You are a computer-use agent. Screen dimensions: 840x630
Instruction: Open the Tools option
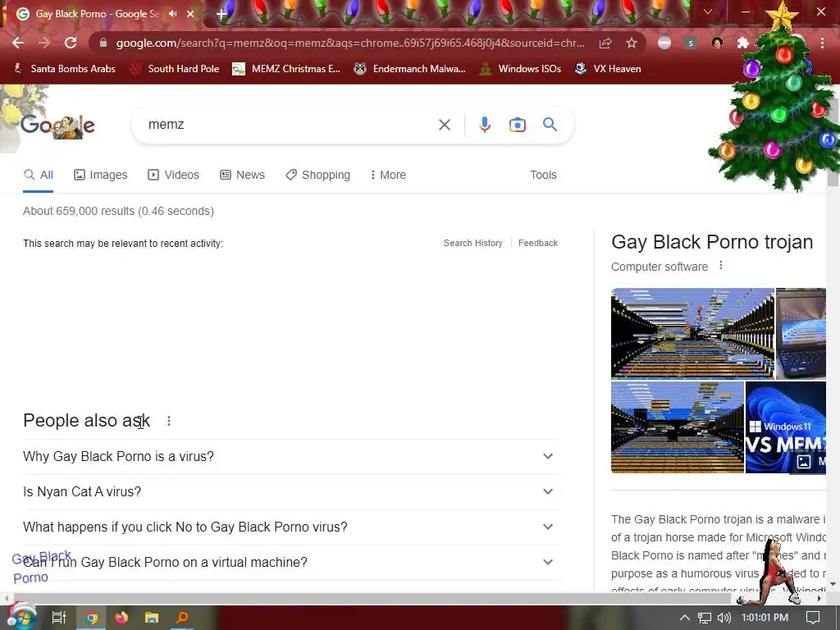(543, 176)
